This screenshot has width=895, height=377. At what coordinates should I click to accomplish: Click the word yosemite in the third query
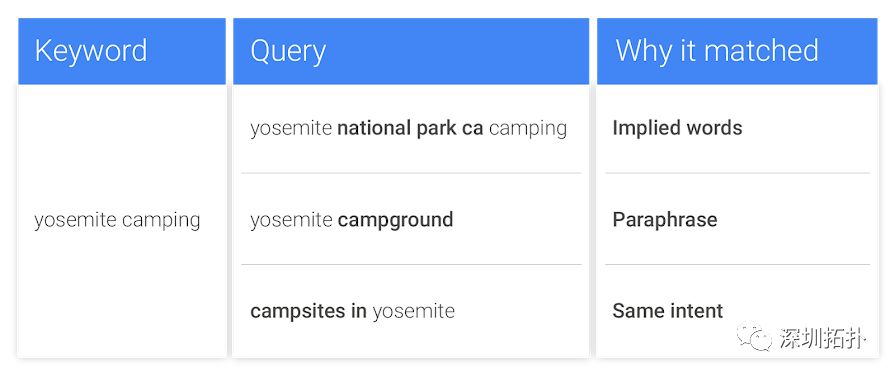click(413, 311)
